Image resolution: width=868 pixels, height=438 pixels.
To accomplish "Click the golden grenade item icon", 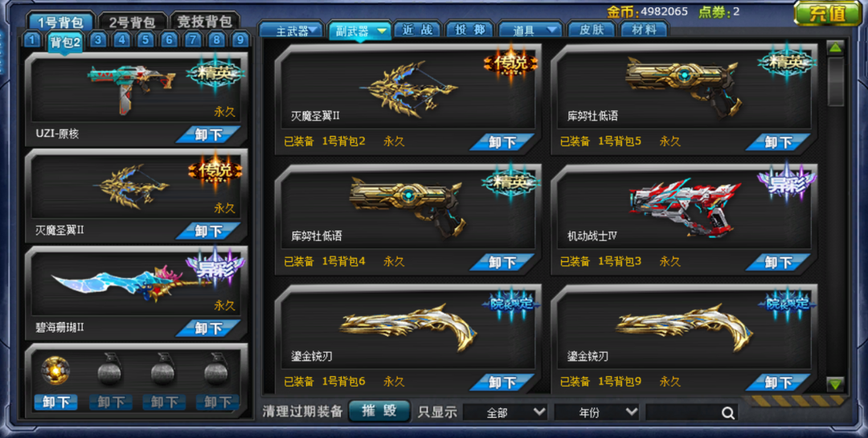I will [x=55, y=371].
